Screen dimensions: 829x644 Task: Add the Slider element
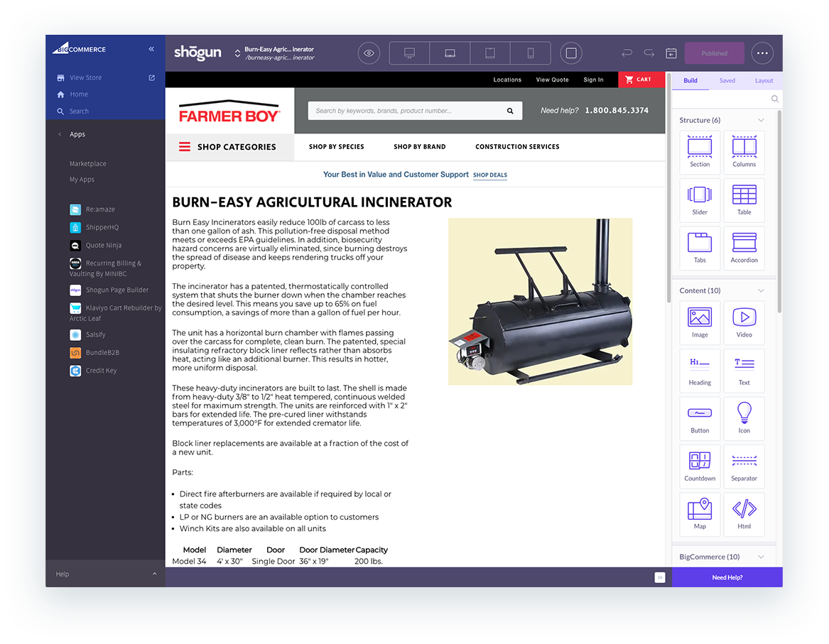point(700,200)
